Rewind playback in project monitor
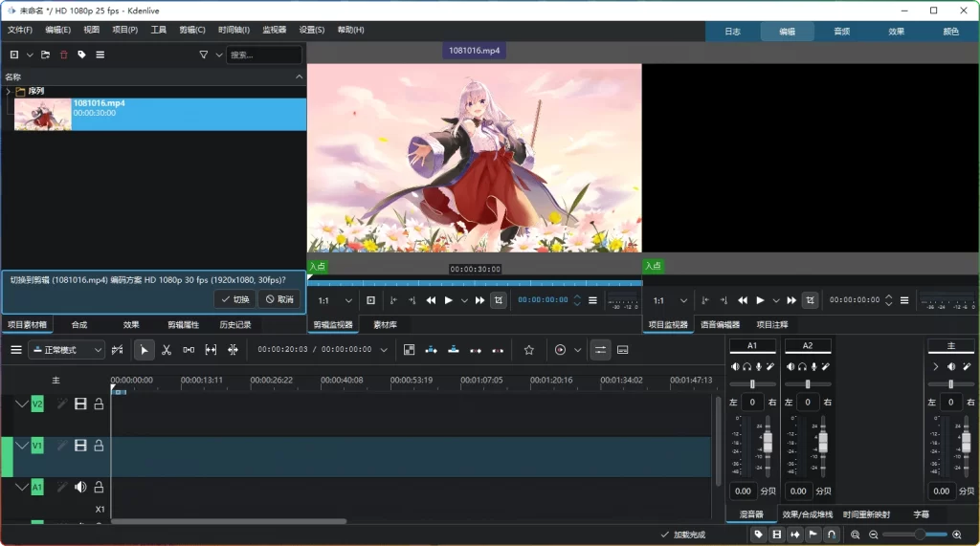This screenshot has height=546, width=980. point(743,300)
